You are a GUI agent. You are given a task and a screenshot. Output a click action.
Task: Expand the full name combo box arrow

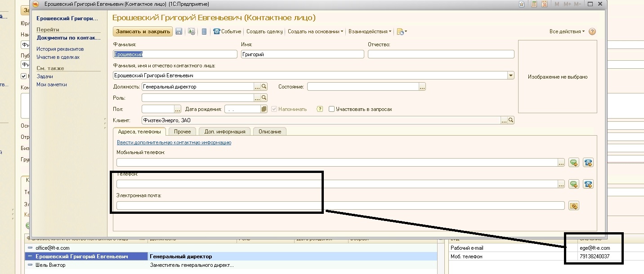click(x=510, y=76)
